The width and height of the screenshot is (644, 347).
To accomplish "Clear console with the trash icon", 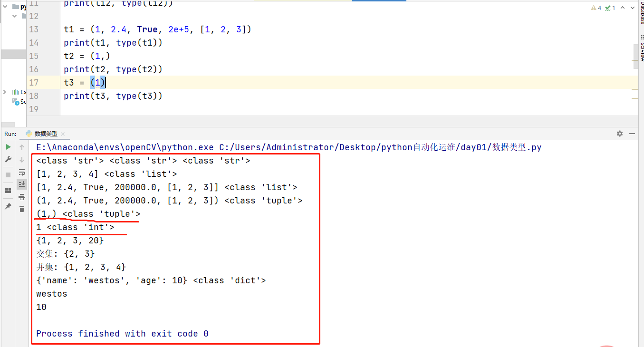I will point(22,209).
